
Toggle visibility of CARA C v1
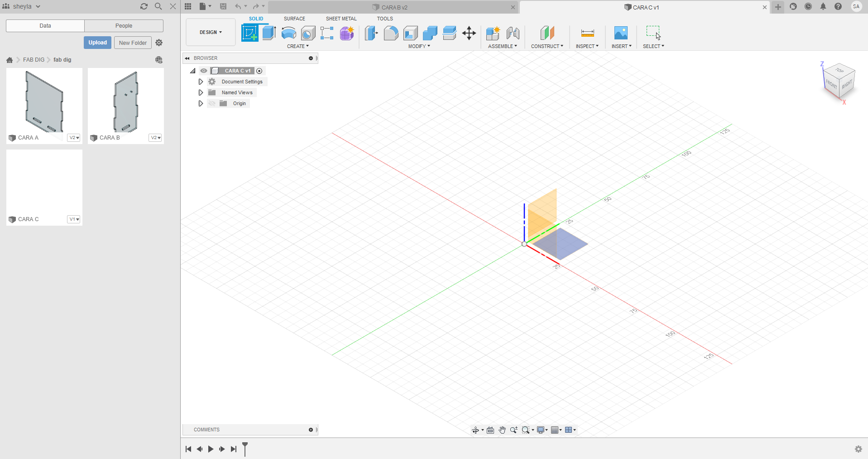pyautogui.click(x=204, y=71)
